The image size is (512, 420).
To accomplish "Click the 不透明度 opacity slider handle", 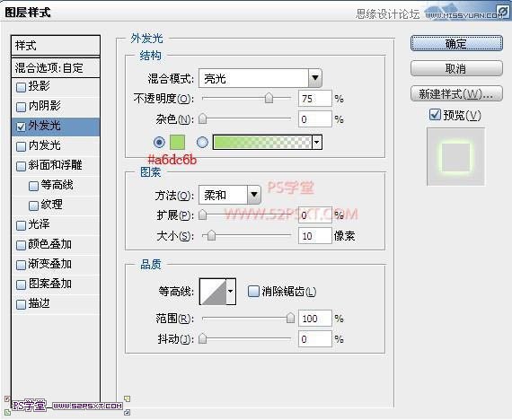I will [x=269, y=98].
